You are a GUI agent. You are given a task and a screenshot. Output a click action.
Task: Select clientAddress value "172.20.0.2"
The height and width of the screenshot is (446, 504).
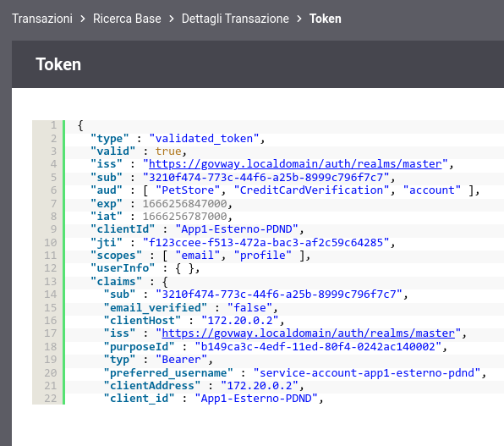[260, 386]
